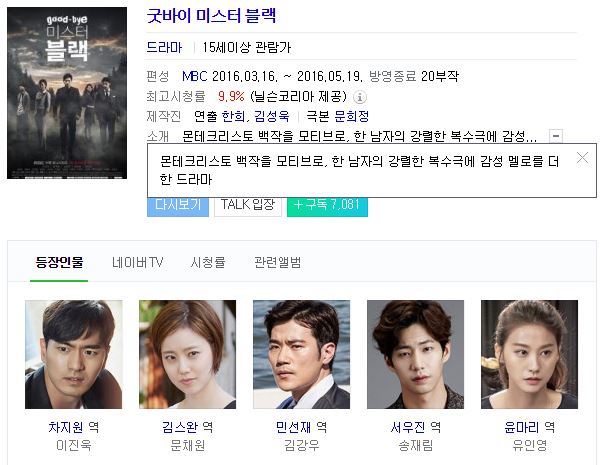Open the 김스완 역 character link

[x=188, y=427]
